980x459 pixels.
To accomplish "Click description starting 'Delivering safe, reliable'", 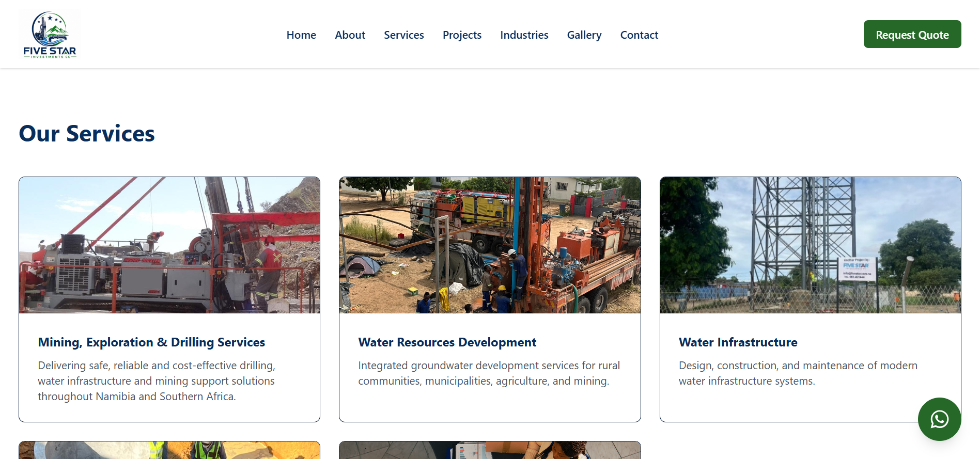I will 157,381.
